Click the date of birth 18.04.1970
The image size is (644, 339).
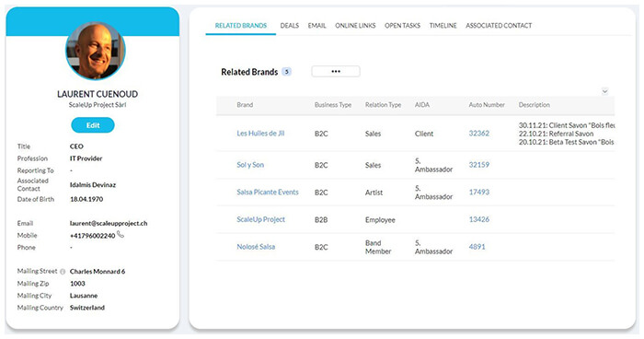point(86,199)
